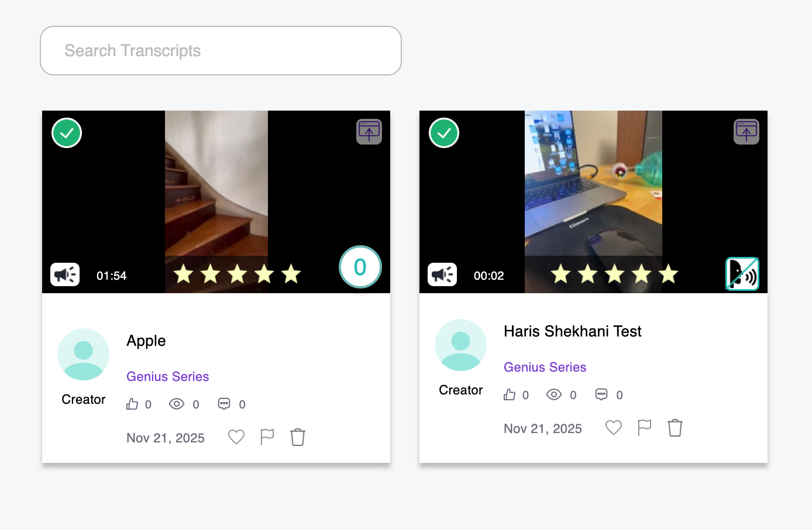Click the circular 0 score badge on the Apple video
Image resolution: width=812 pixels, height=529 pixels.
coord(360,267)
